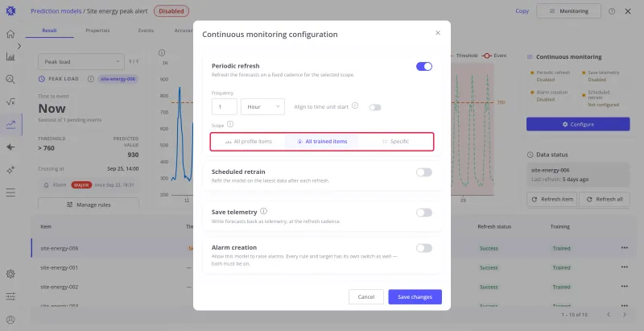Open the trend prediction sidebar icon
Image resolution: width=644 pixels, height=331 pixels.
[x=10, y=125]
